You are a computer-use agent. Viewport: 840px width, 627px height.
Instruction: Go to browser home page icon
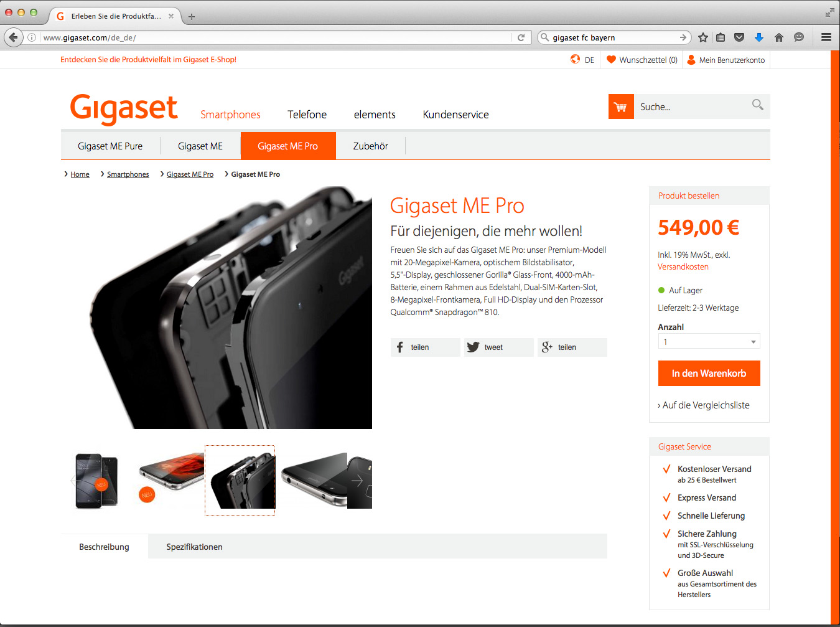(x=779, y=37)
